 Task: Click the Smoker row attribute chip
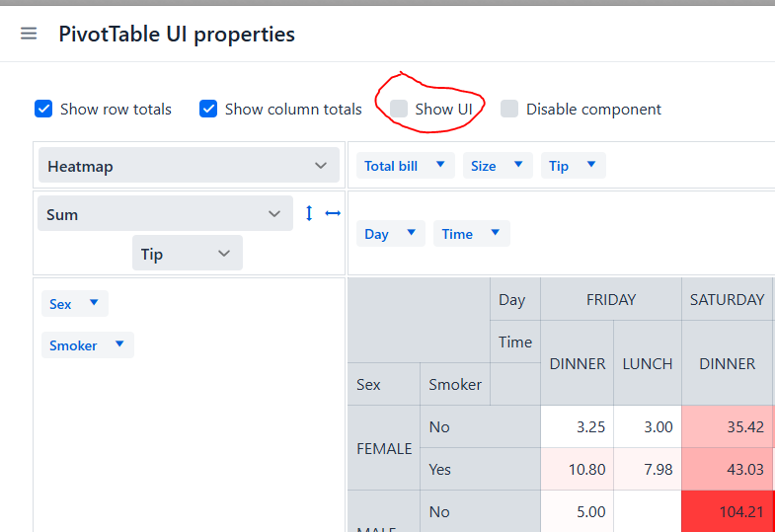coord(73,345)
